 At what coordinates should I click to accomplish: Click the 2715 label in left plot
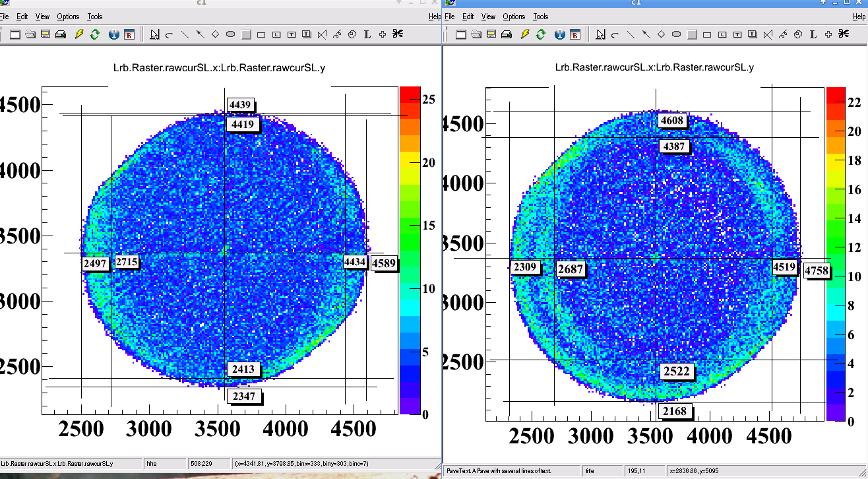coord(127,262)
